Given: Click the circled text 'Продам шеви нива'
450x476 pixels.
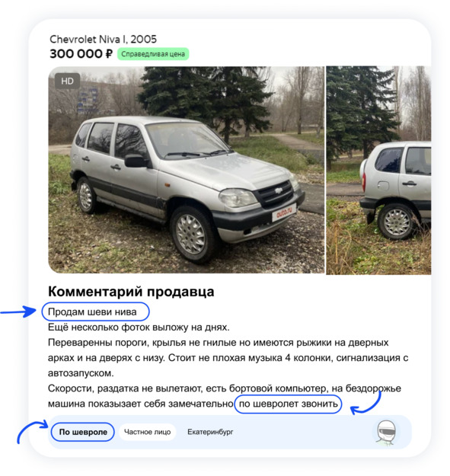Looking at the screenshot, I should [x=92, y=311].
